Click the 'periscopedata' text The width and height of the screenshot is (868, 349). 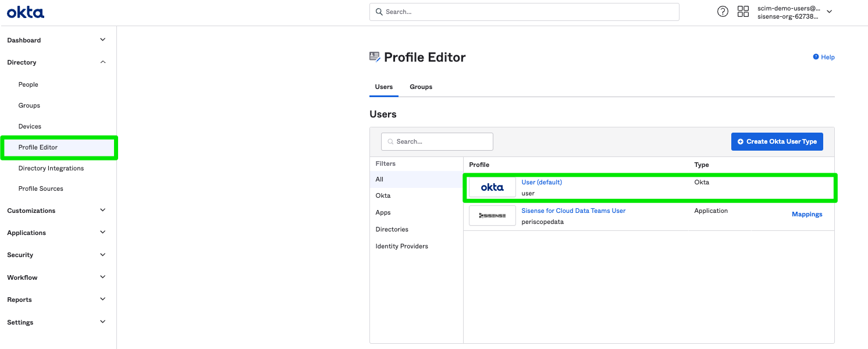pyautogui.click(x=542, y=222)
